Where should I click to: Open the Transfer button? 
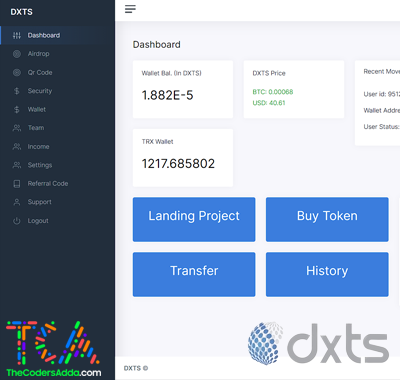pos(194,274)
